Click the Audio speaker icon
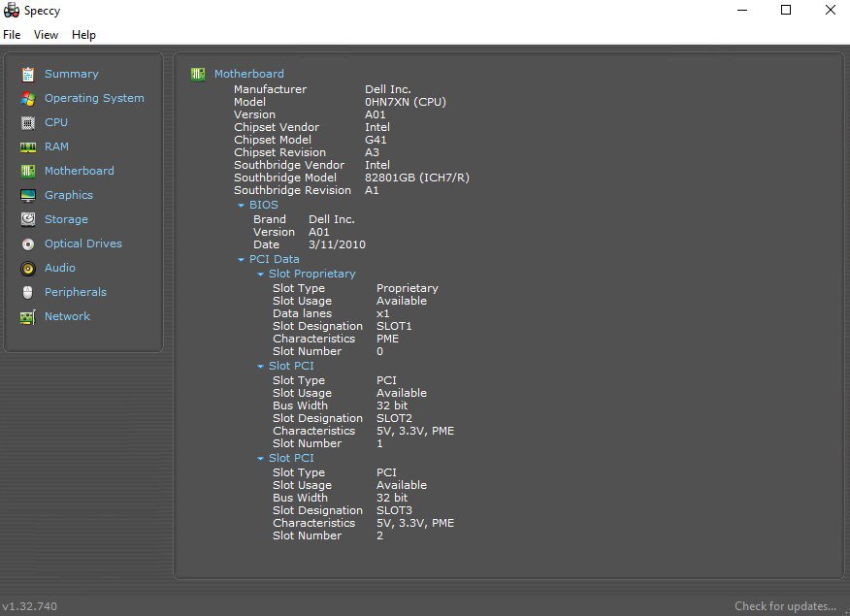The height and width of the screenshot is (616, 850). pyautogui.click(x=27, y=268)
